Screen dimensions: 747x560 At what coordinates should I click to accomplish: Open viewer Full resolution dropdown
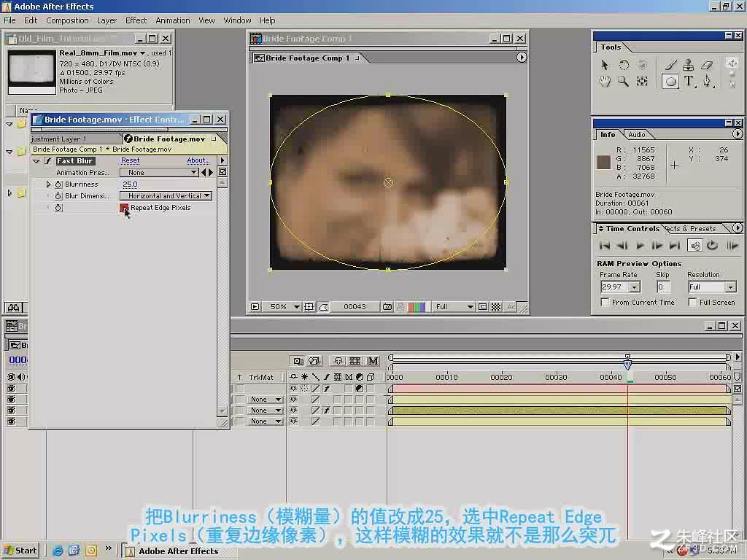[x=454, y=307]
